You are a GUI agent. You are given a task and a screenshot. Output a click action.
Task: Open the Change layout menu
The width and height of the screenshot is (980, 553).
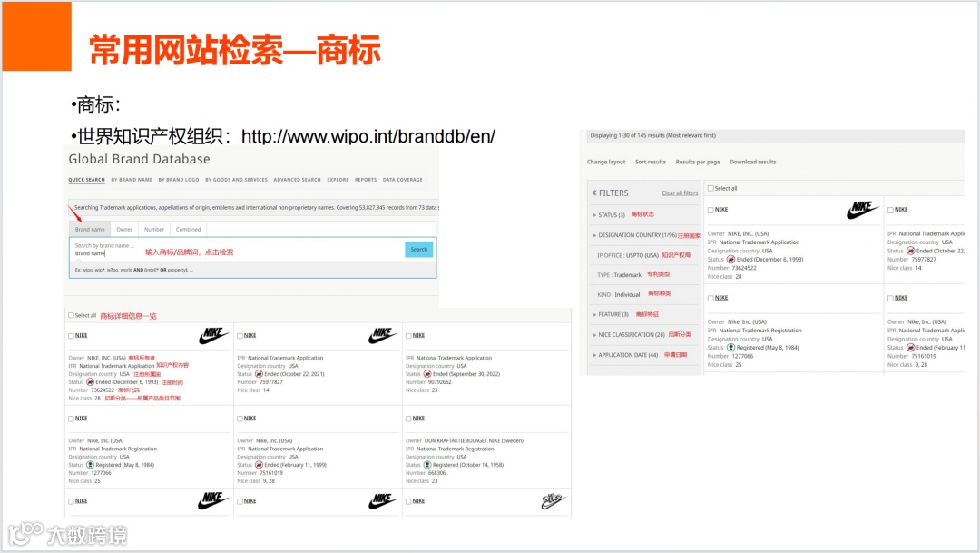[x=605, y=162]
